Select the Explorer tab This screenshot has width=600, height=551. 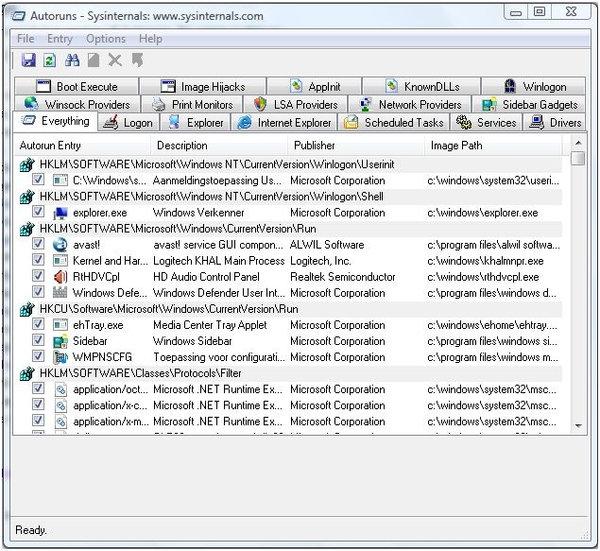point(196,122)
